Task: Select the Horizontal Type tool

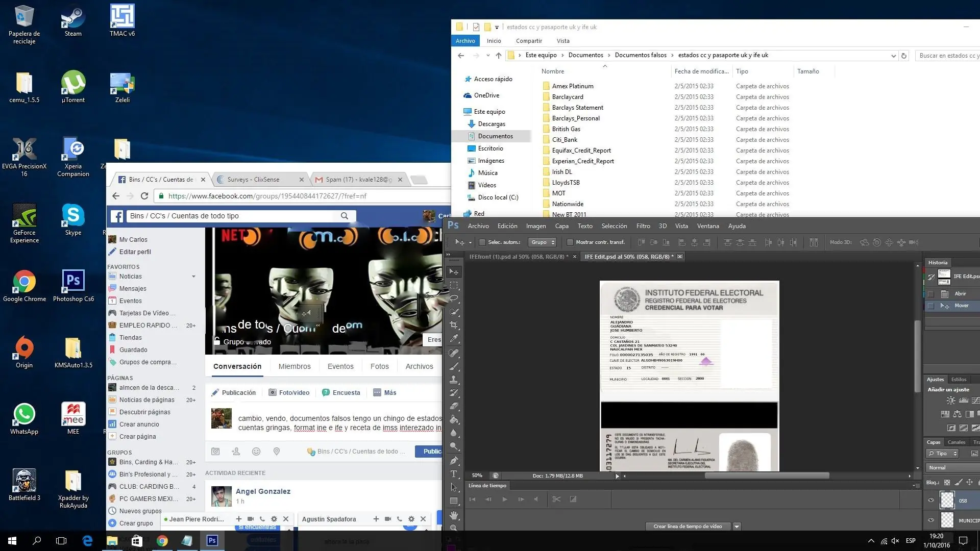Action: click(454, 474)
